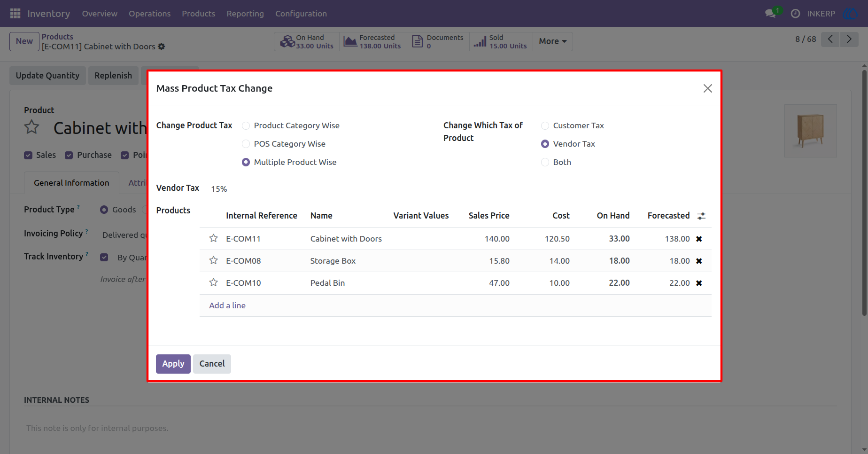The height and width of the screenshot is (454, 868).
Task: Switch to General Information tab
Action: pyautogui.click(x=71, y=183)
